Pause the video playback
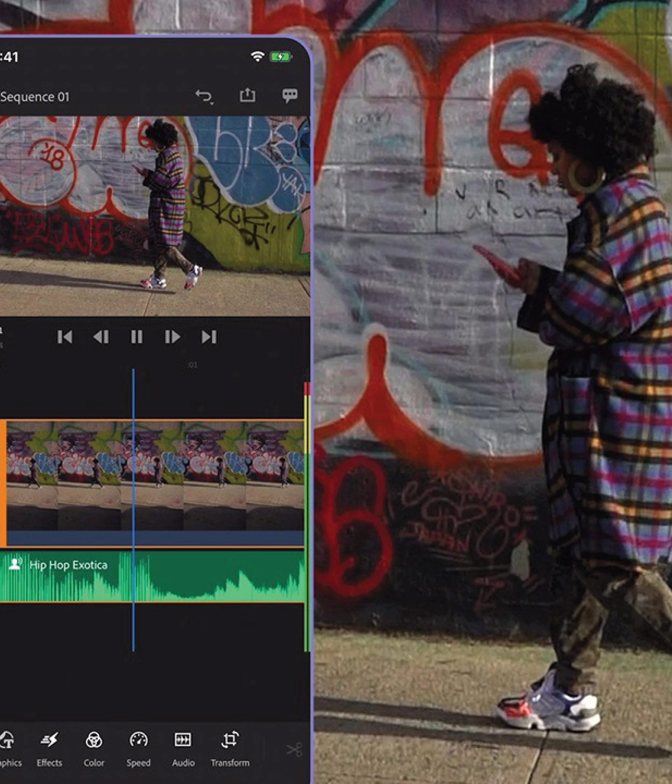This screenshot has height=784, width=672. [x=137, y=337]
